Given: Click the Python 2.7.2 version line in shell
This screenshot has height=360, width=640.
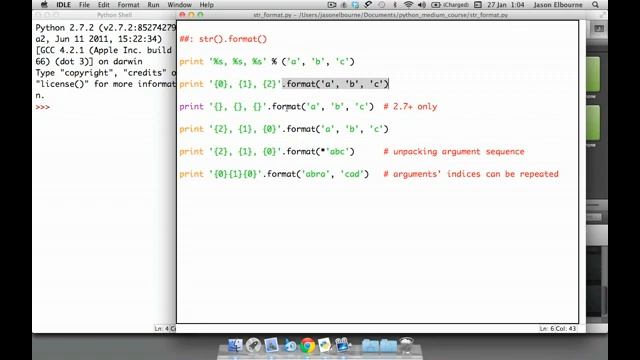Looking at the screenshot, I should point(105,28).
